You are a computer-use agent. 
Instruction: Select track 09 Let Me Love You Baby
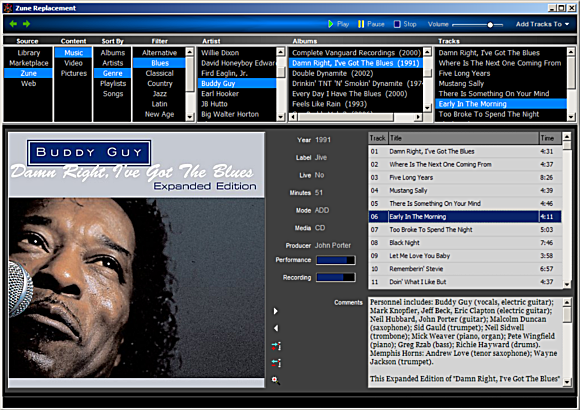coord(465,256)
